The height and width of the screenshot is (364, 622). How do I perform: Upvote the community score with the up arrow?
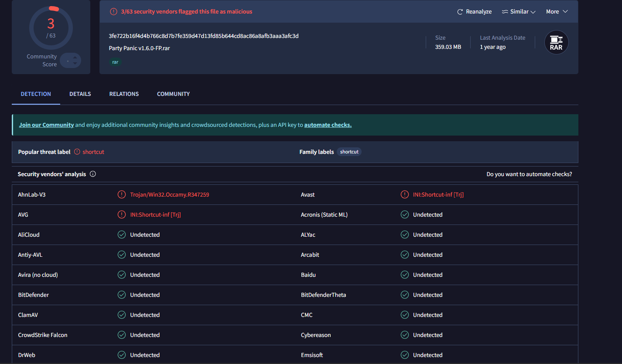[75, 58]
